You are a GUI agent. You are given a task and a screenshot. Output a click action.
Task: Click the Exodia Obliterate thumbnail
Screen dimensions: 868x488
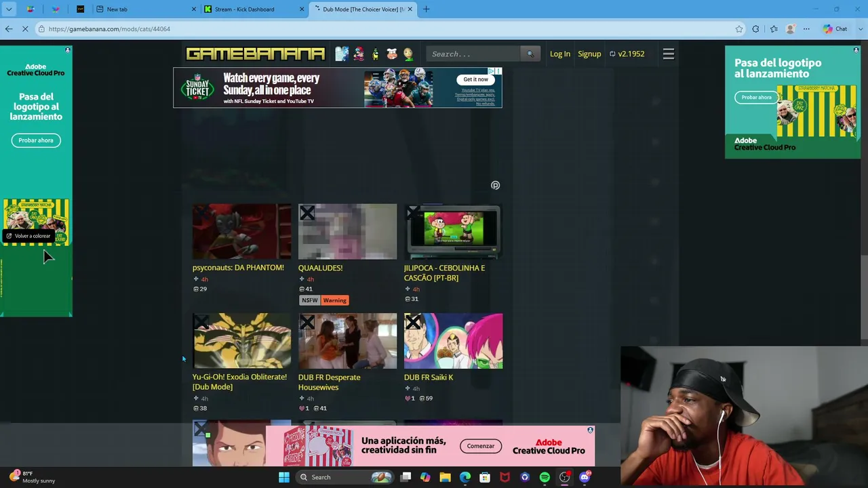[x=242, y=341]
